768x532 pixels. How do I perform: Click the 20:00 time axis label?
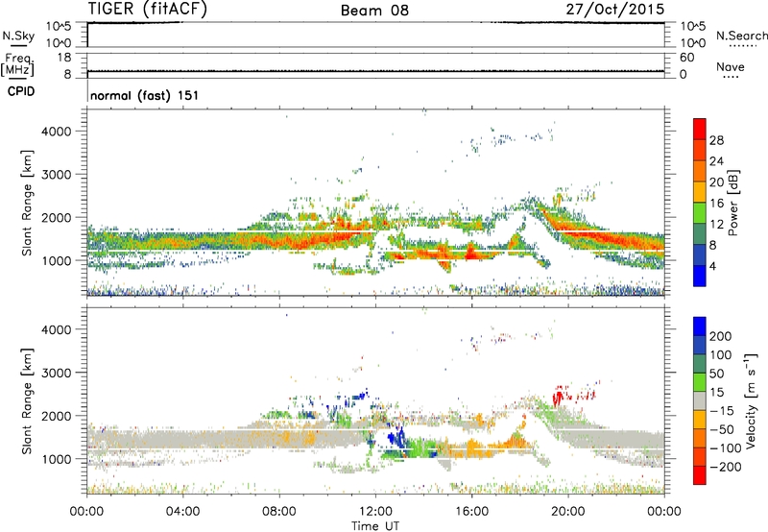pos(567,512)
